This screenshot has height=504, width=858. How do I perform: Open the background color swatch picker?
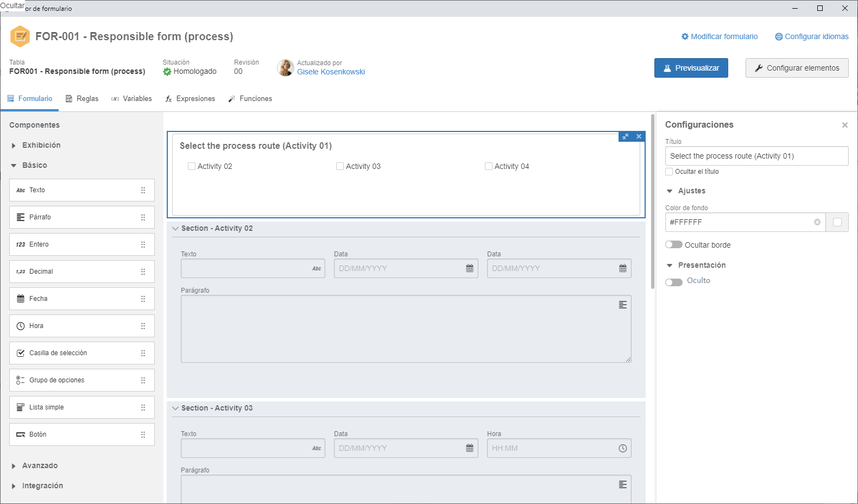coord(837,222)
